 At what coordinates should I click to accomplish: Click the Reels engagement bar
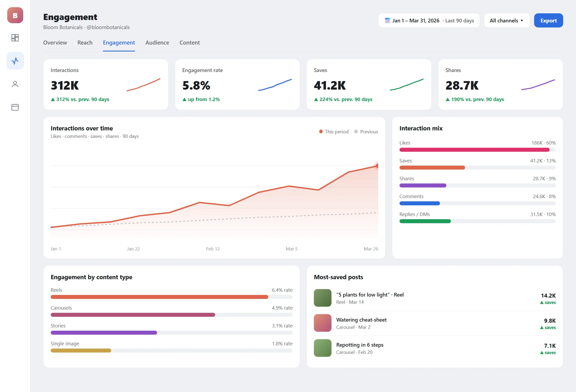171,297
